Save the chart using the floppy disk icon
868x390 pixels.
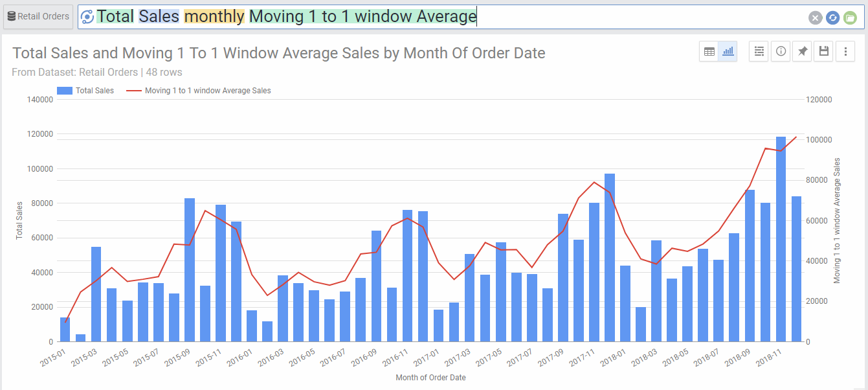823,52
